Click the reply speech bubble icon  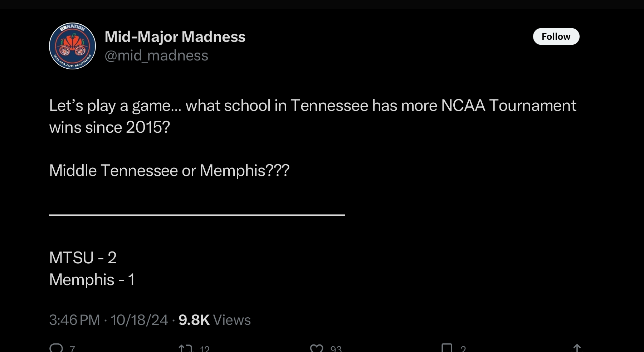coord(56,348)
